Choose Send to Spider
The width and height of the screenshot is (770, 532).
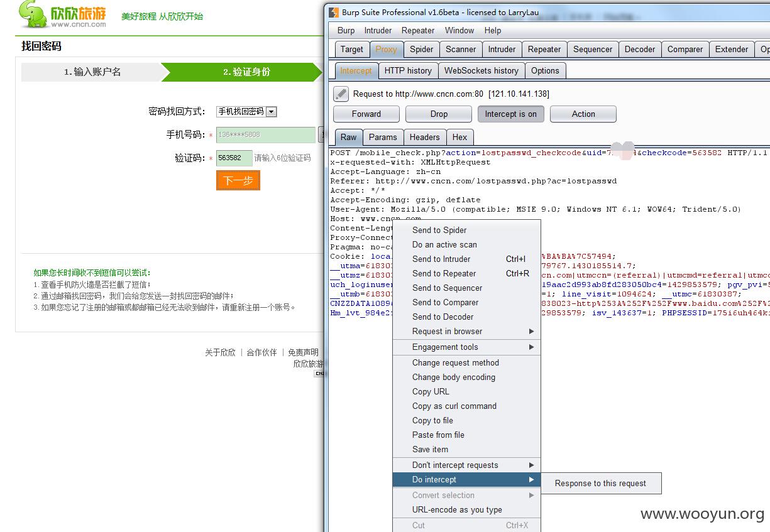[466, 230]
